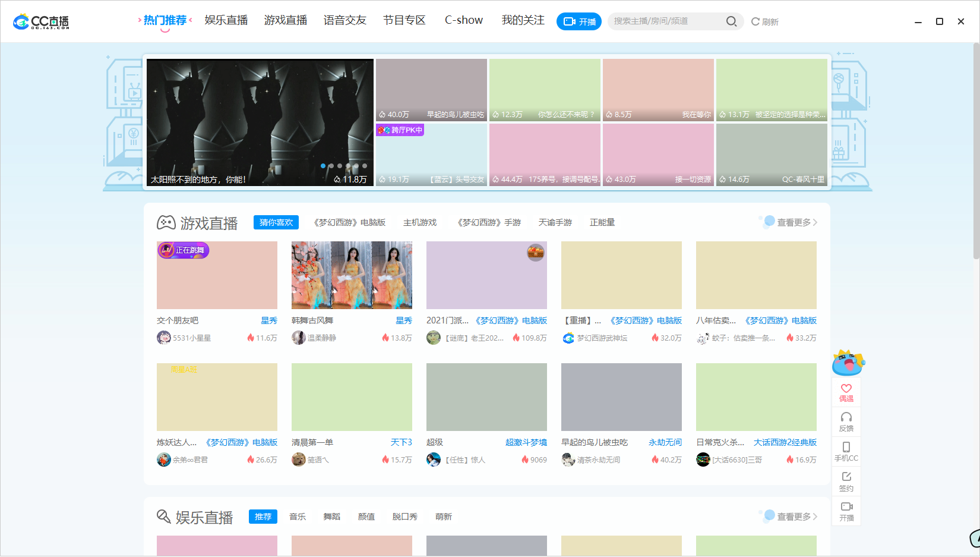The width and height of the screenshot is (980, 557).
Task: Open 反馈 headset feedback icon
Action: [x=846, y=421]
